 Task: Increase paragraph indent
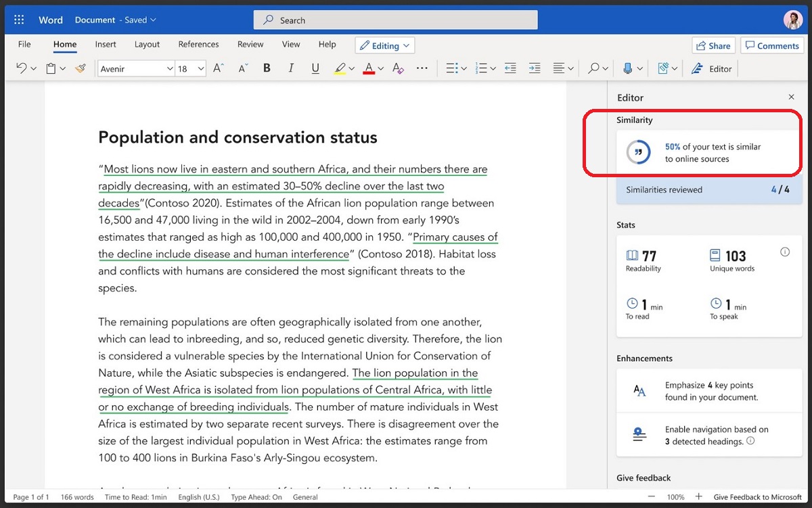(x=535, y=68)
